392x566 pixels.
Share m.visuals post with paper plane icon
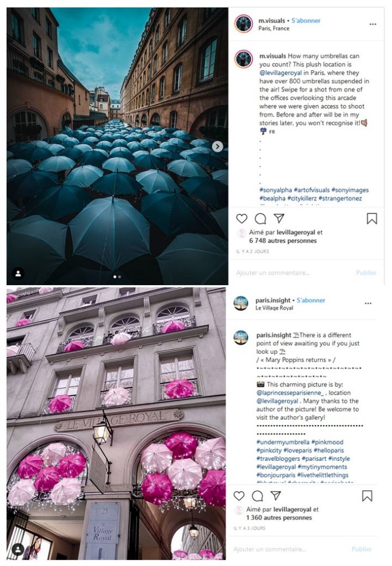[x=279, y=218]
